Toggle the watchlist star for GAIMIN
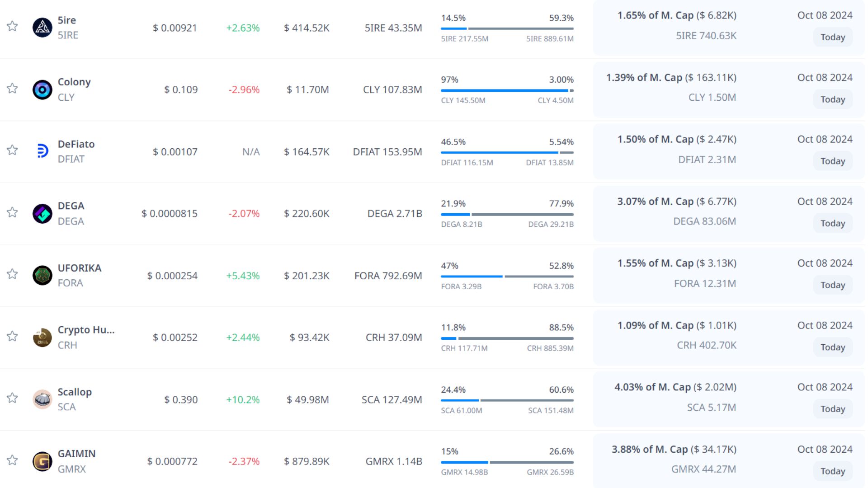 click(12, 460)
